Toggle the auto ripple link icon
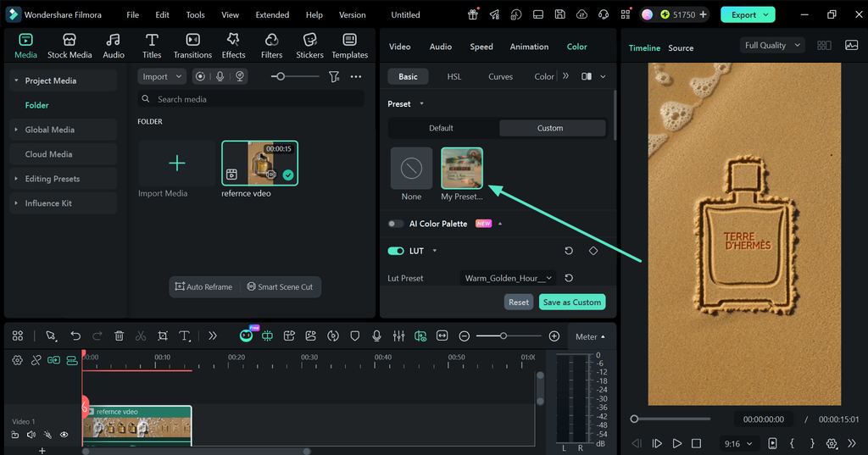Image resolution: width=868 pixels, height=455 pixels. tap(53, 360)
